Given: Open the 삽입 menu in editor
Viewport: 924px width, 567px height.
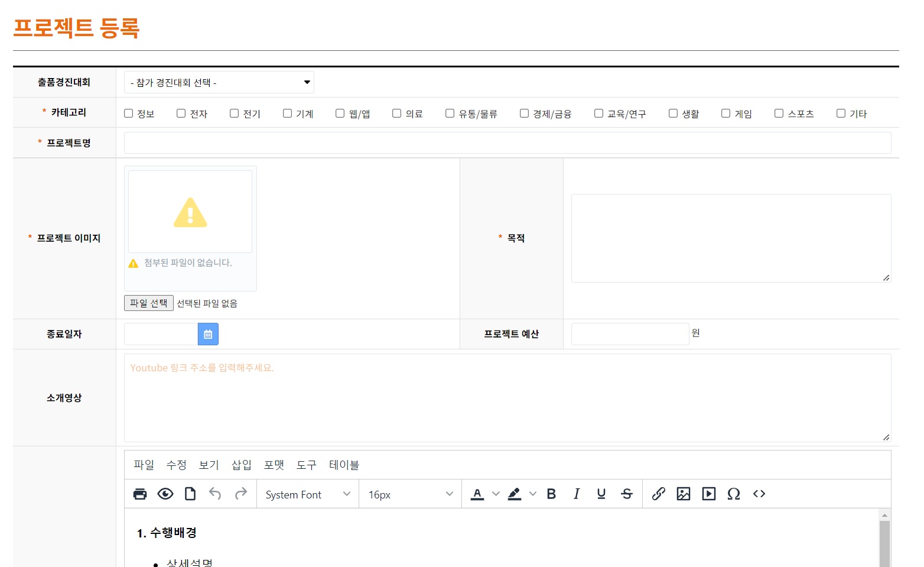Looking at the screenshot, I should (x=241, y=465).
